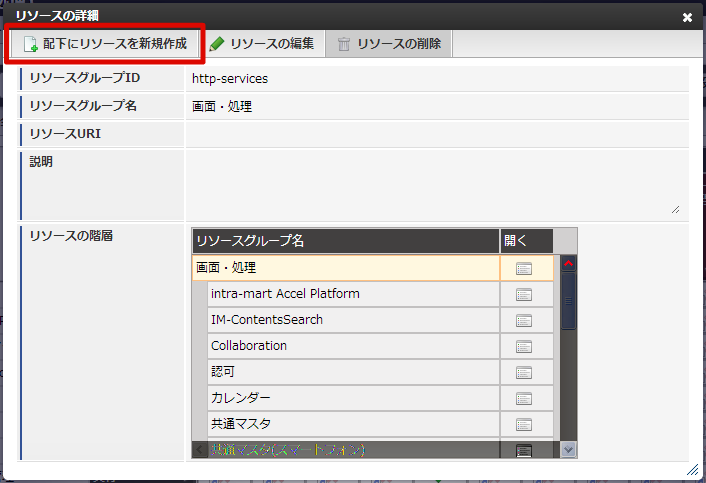This screenshot has height=483, width=706.
Task: Open icon for 認可 row
Action: click(524, 372)
